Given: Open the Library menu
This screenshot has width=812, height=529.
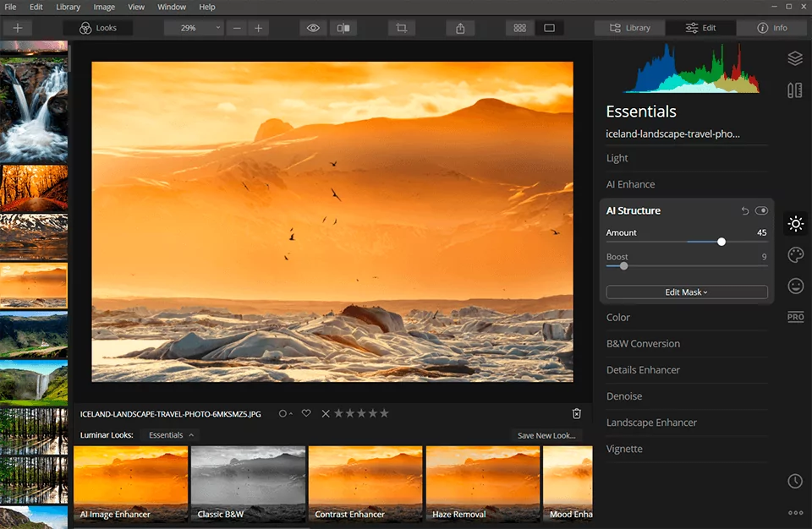Looking at the screenshot, I should (69, 7).
